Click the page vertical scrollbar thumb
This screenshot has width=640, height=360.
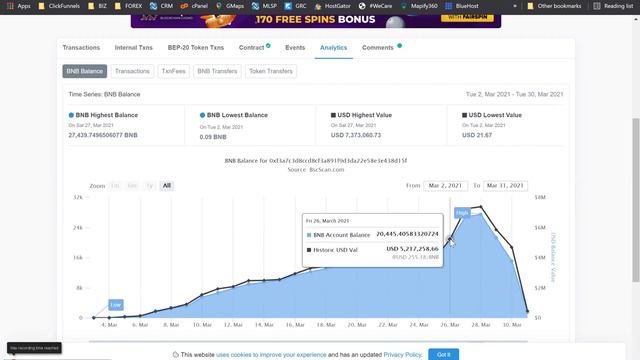tap(636, 200)
